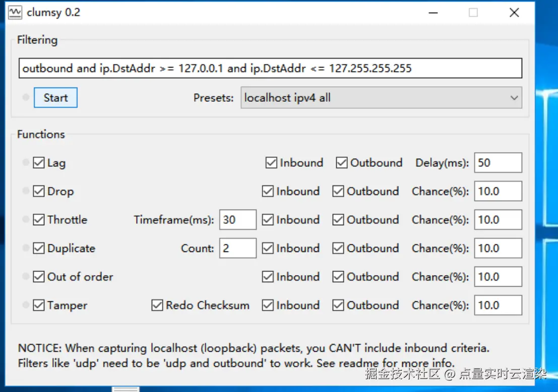Screen dimensions: 558x392
Task: Click the Tamper row status indicator dot
Action: [26, 305]
